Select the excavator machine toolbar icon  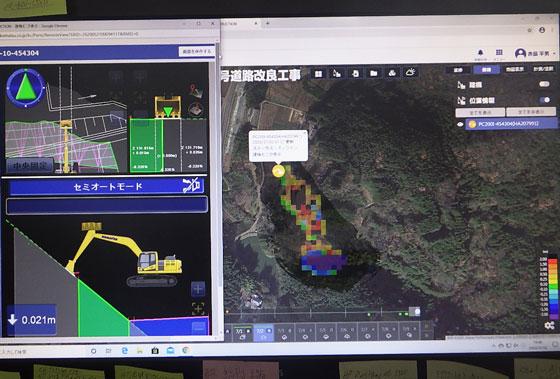[x=337, y=74]
